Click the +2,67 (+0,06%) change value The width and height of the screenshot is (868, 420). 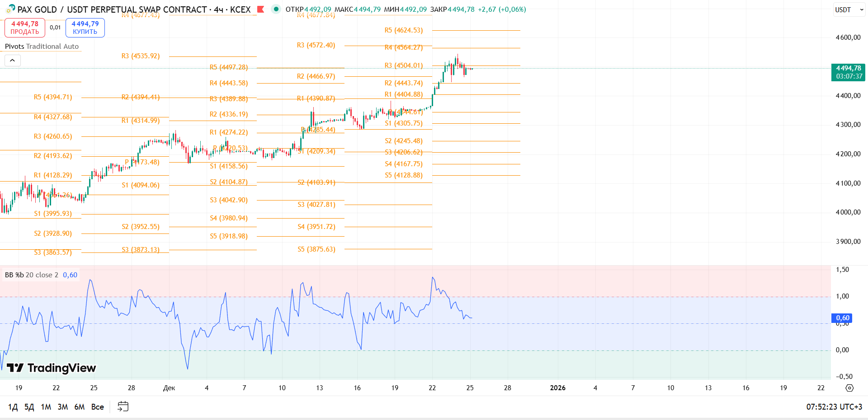[x=502, y=9]
